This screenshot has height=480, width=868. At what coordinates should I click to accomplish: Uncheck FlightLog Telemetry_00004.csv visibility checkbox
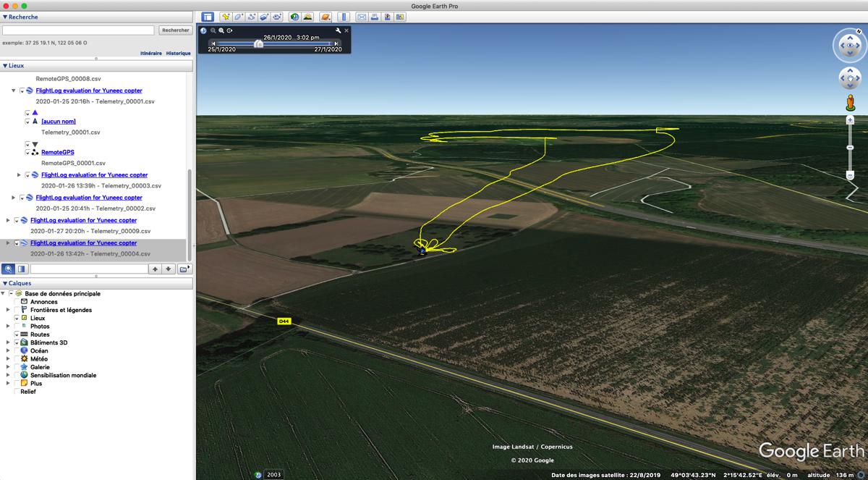(17, 243)
